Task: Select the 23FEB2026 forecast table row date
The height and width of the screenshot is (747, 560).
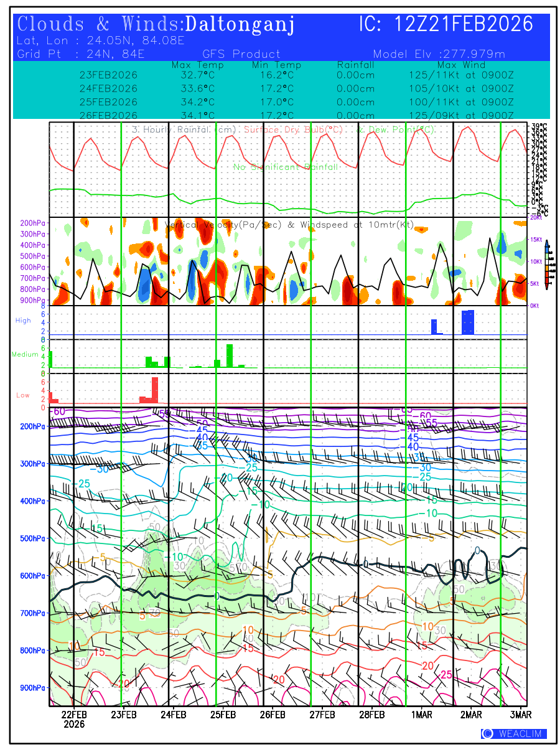Action: [x=108, y=75]
